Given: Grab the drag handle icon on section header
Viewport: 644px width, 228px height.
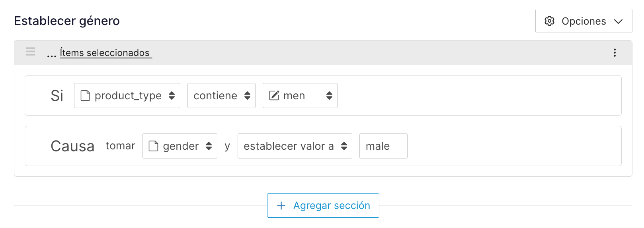Looking at the screenshot, I should 31,52.
